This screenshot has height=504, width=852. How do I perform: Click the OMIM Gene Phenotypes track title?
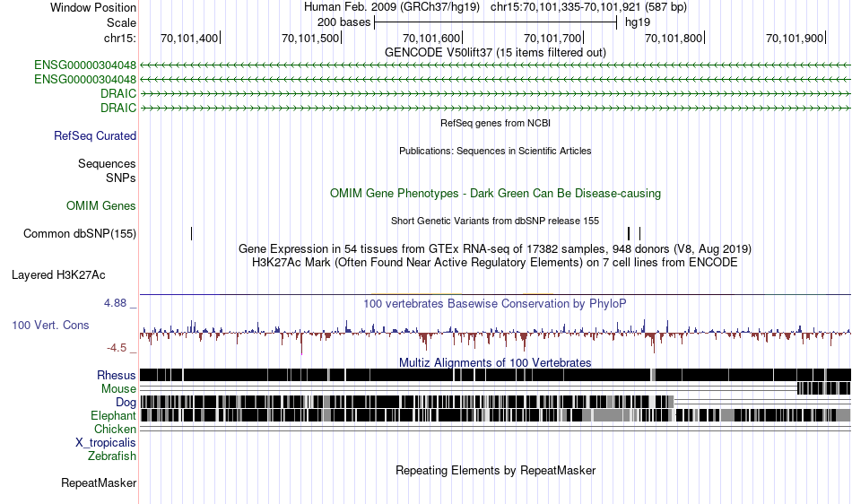coord(495,194)
